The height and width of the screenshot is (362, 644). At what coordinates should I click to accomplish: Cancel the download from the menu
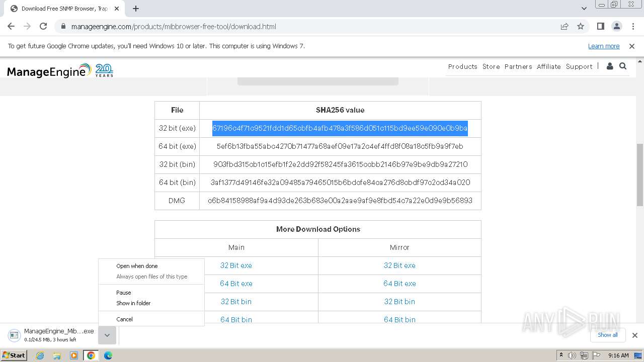coord(151,319)
